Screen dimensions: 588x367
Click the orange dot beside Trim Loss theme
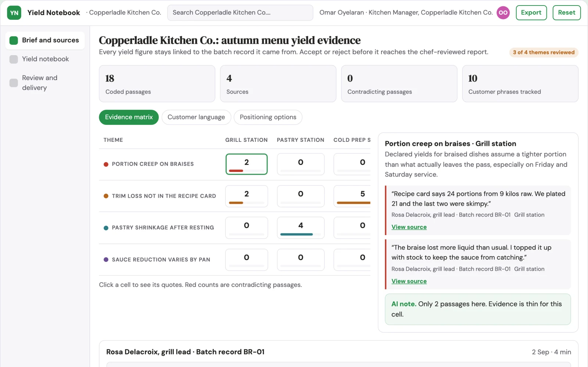pos(106,196)
